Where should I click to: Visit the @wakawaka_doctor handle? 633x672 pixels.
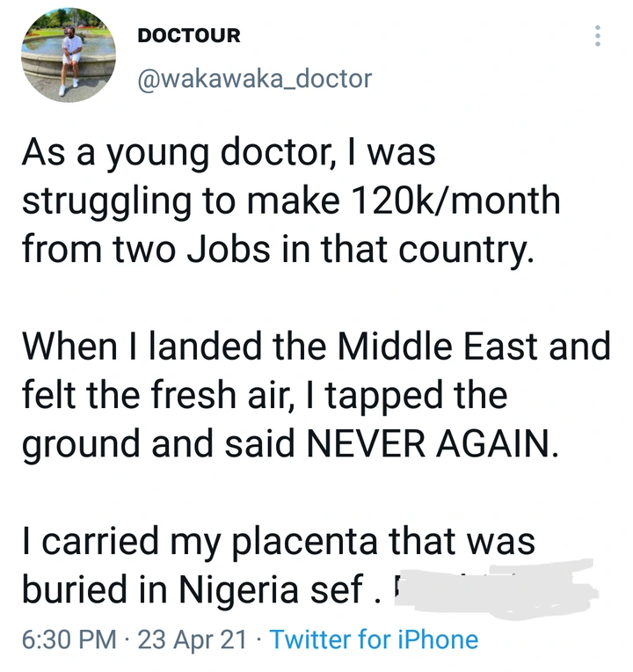pos(254,79)
